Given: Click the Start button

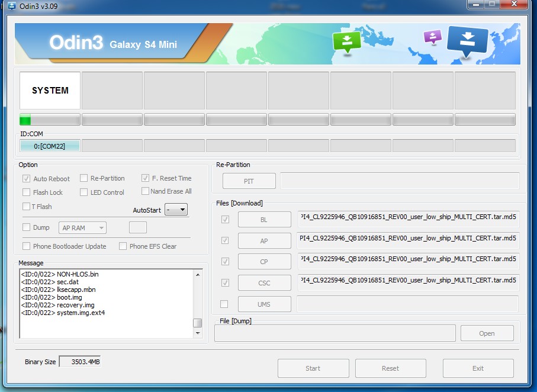Looking at the screenshot, I should 313,368.
